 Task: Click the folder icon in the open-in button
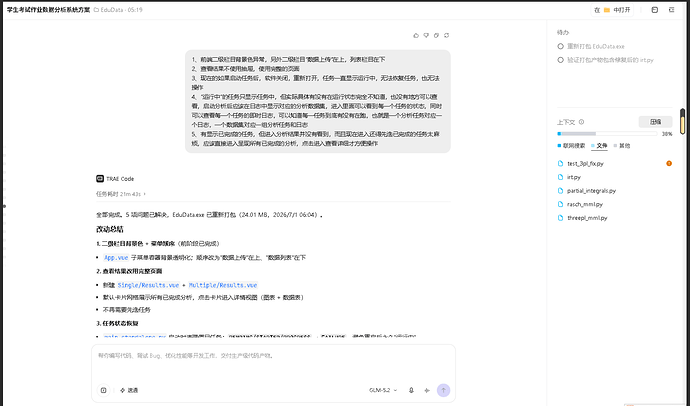pos(607,10)
